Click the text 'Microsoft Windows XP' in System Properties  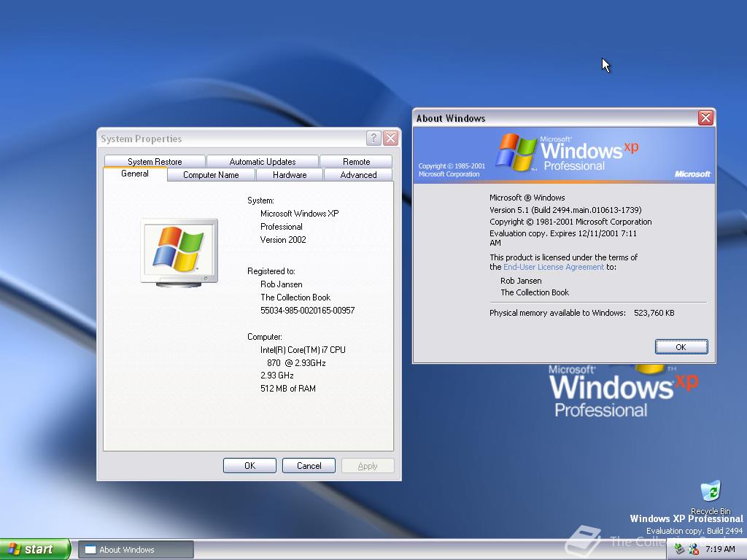click(300, 214)
